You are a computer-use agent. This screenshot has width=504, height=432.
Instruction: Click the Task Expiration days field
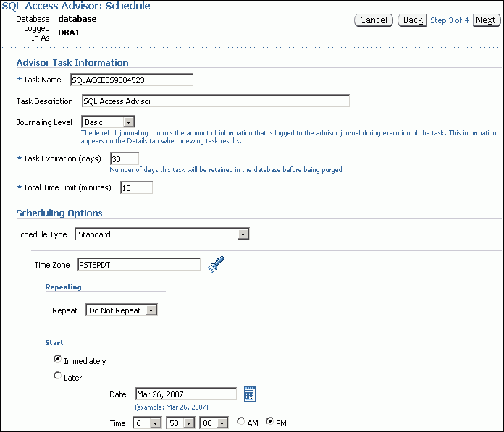pos(124,158)
